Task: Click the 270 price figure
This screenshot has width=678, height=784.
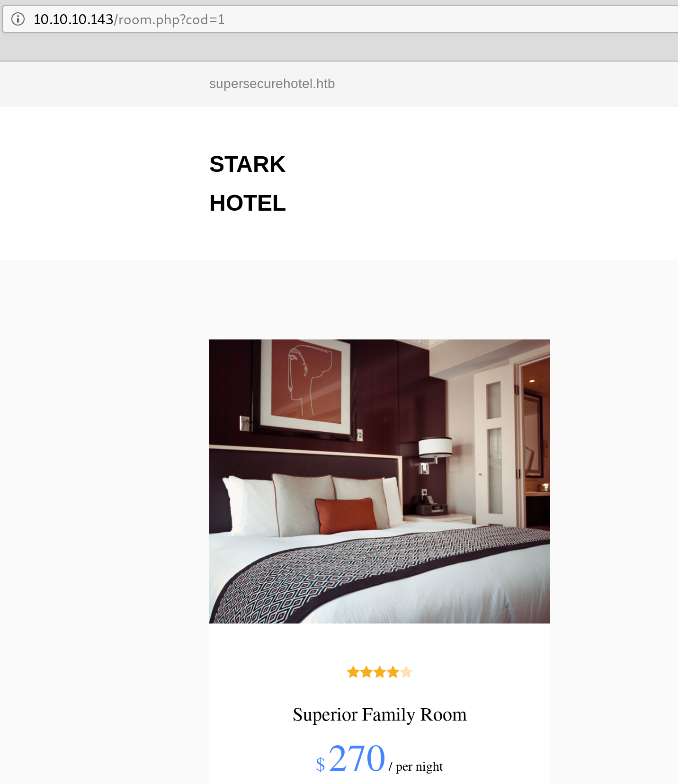Action: pos(357,758)
